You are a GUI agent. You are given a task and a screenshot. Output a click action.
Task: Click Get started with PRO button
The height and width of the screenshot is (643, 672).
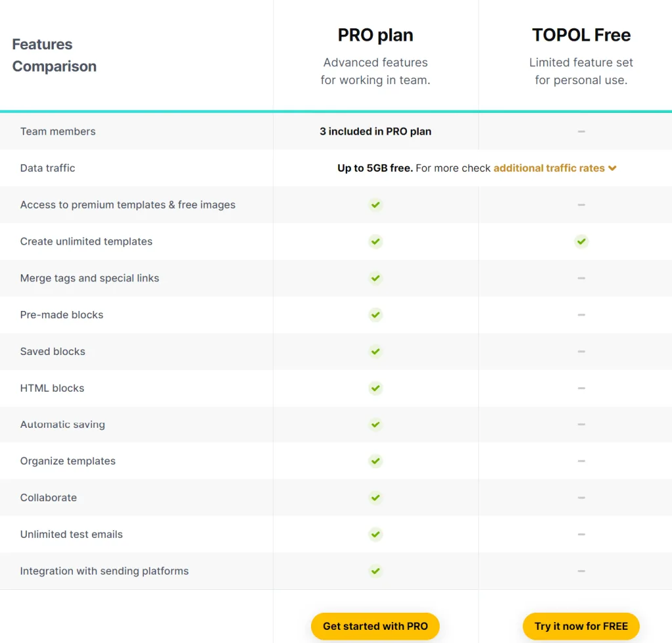click(375, 627)
